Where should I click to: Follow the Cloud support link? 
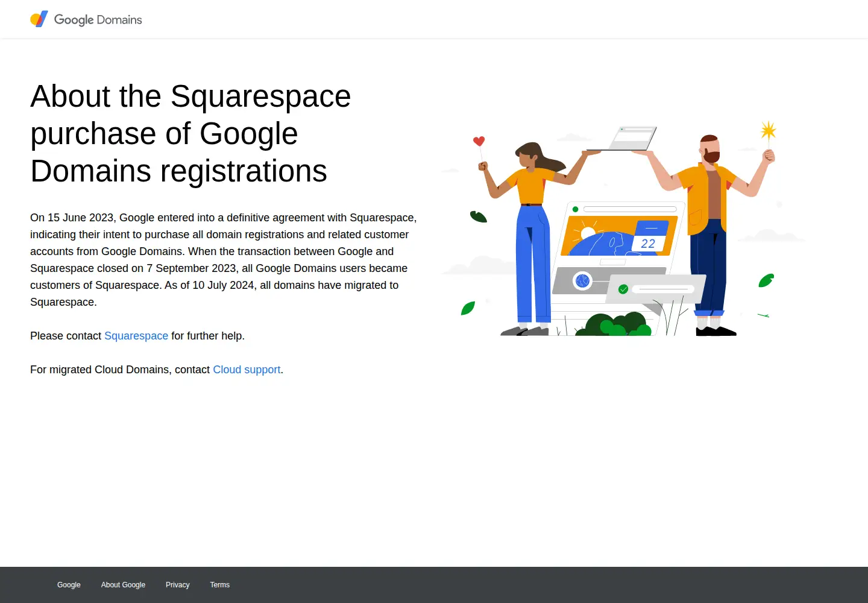[247, 370]
